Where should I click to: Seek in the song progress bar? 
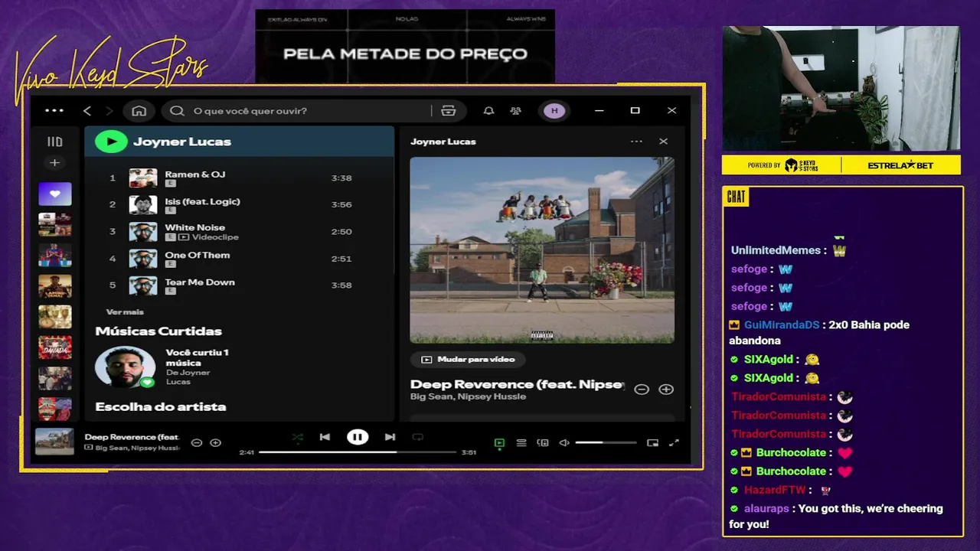358,452
